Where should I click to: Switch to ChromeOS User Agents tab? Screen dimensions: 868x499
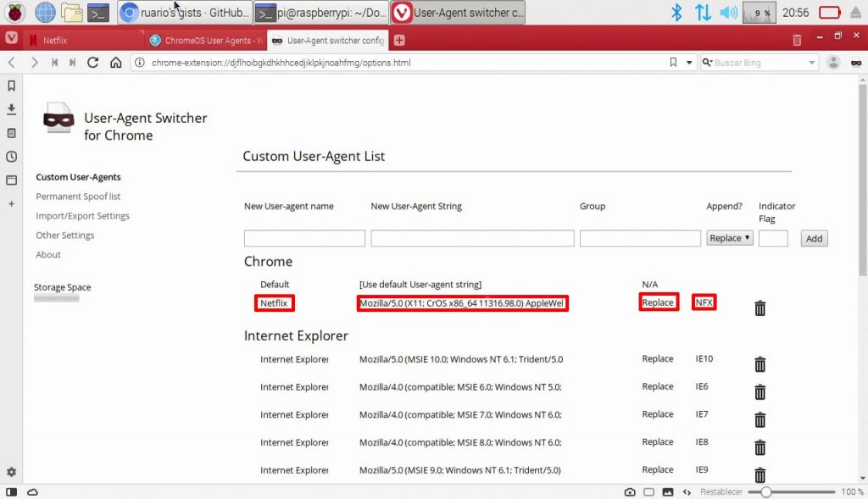tap(206, 40)
